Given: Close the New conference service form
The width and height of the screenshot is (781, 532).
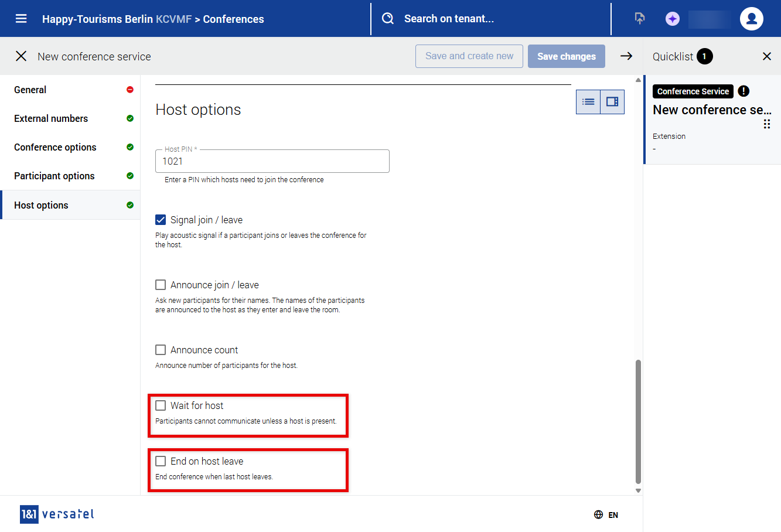Looking at the screenshot, I should click(x=21, y=56).
